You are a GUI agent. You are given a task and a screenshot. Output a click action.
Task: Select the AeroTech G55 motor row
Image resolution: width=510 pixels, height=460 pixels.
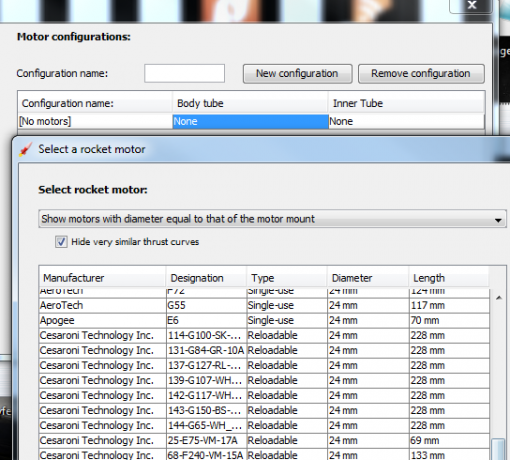(x=264, y=305)
